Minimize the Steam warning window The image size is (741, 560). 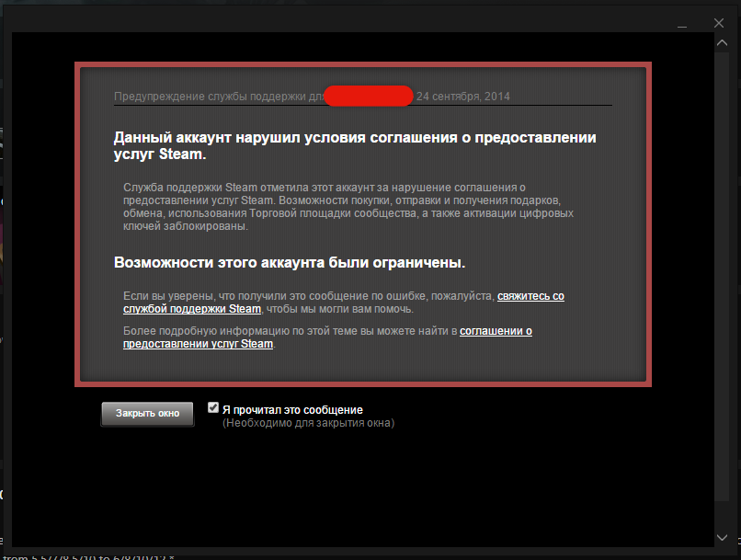[x=682, y=26]
